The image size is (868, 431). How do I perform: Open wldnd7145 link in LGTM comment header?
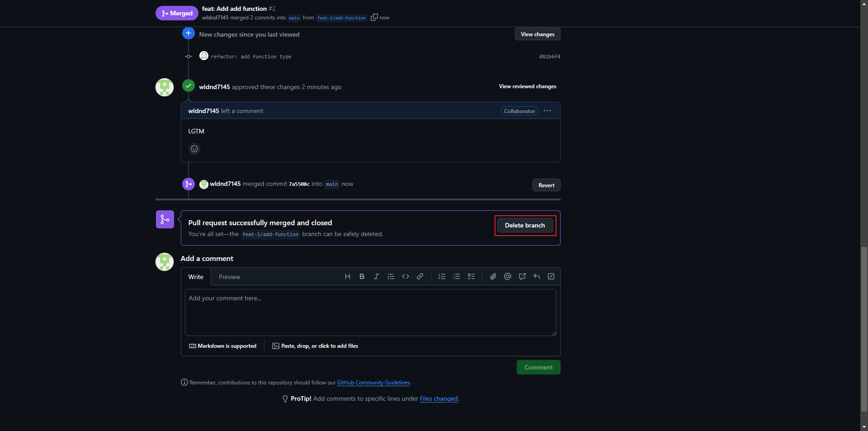203,111
